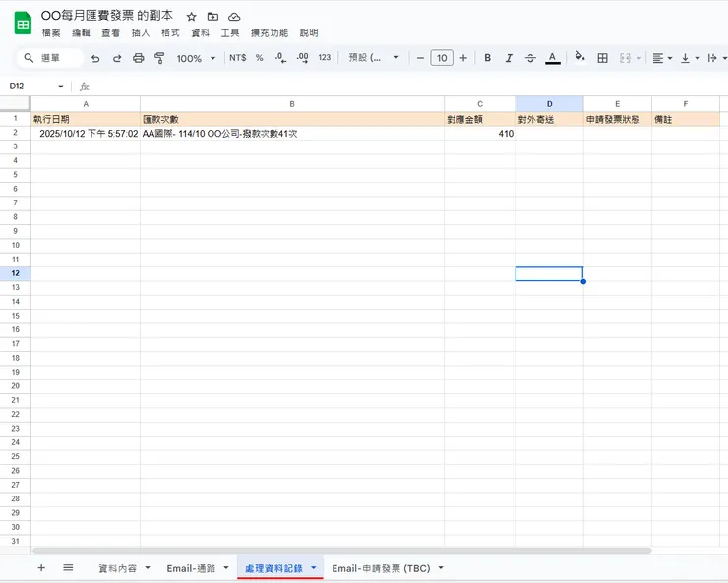Open the 編輯 menu
Screen dimensions: 728x583
click(81, 32)
